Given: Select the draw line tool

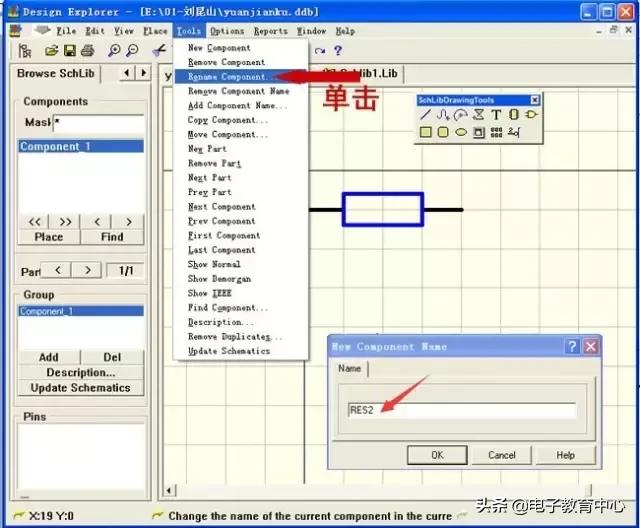Looking at the screenshot, I should click(x=425, y=115).
